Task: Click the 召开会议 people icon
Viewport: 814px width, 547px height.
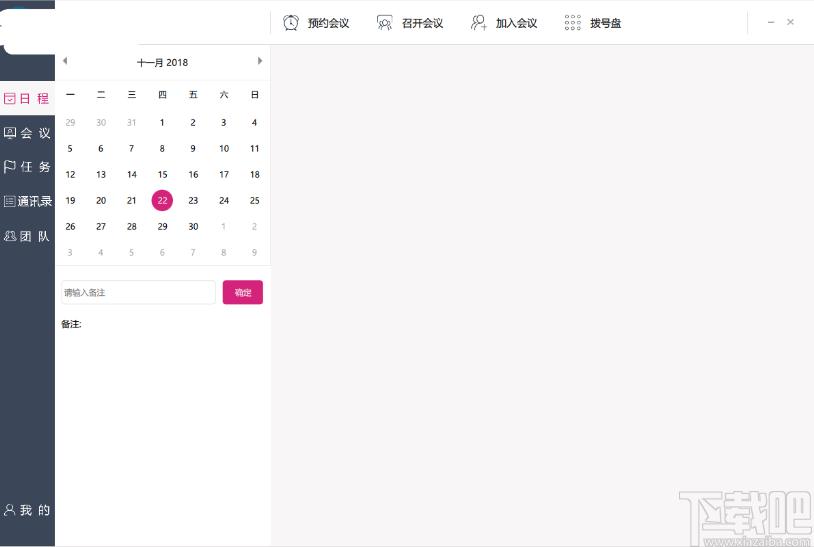Action: tap(384, 23)
